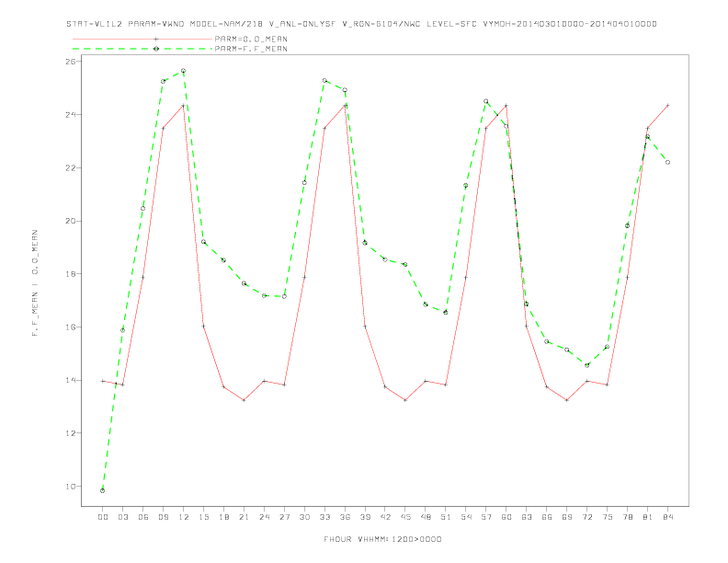Image resolution: width=728 pixels, height=563 pixels.
Task: Click the plus marker in O.O_MEAN legend line
Action: pos(156,39)
